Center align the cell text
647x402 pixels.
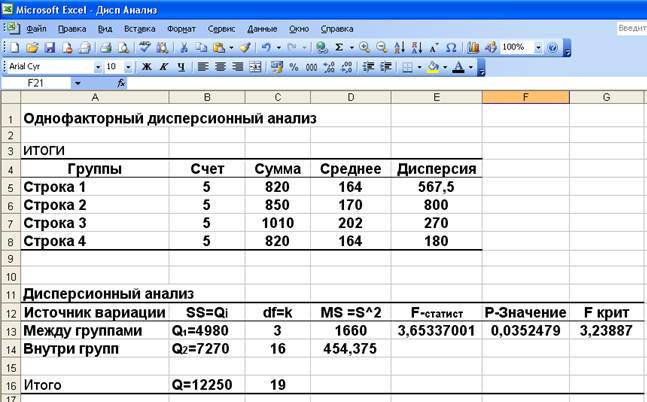tap(220, 67)
